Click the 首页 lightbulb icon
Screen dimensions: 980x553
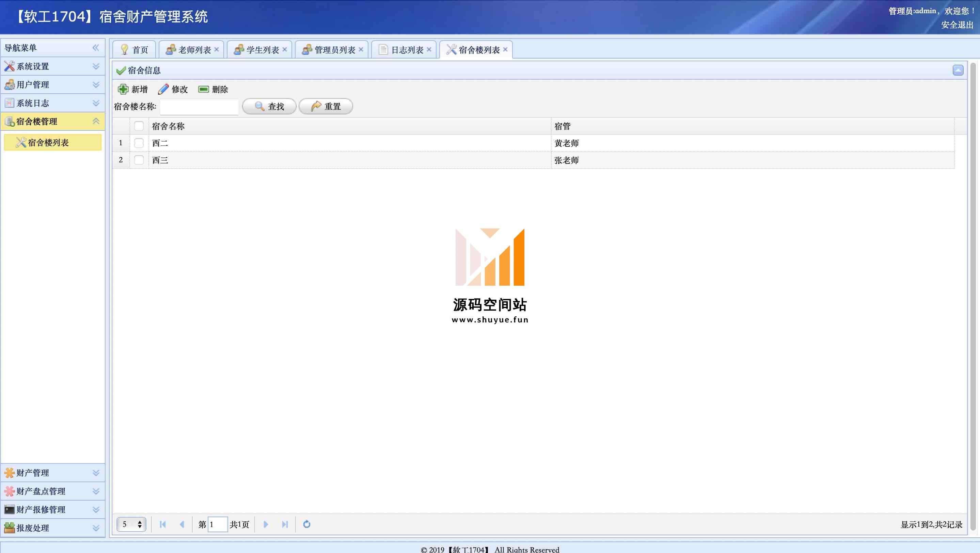[124, 49]
